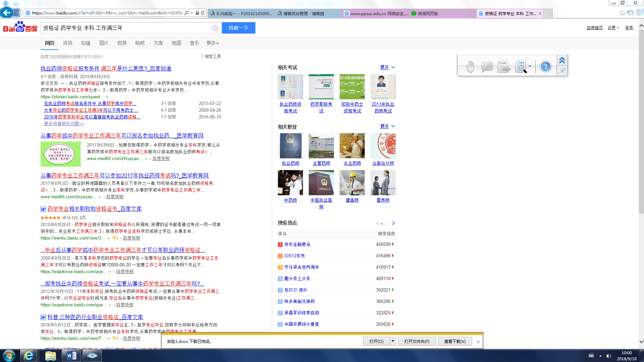Open 百度首页 link
Image resolution: width=644 pixels, height=362 pixels.
click(595, 28)
